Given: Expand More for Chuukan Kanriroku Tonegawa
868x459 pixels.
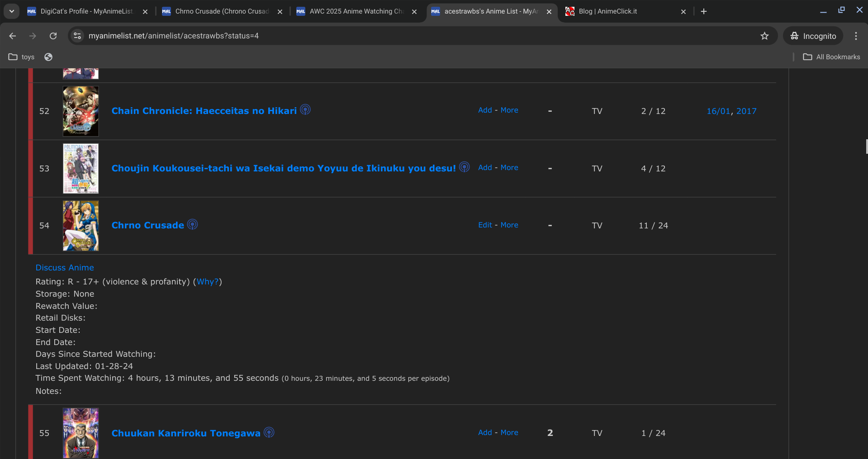Looking at the screenshot, I should (x=509, y=433).
